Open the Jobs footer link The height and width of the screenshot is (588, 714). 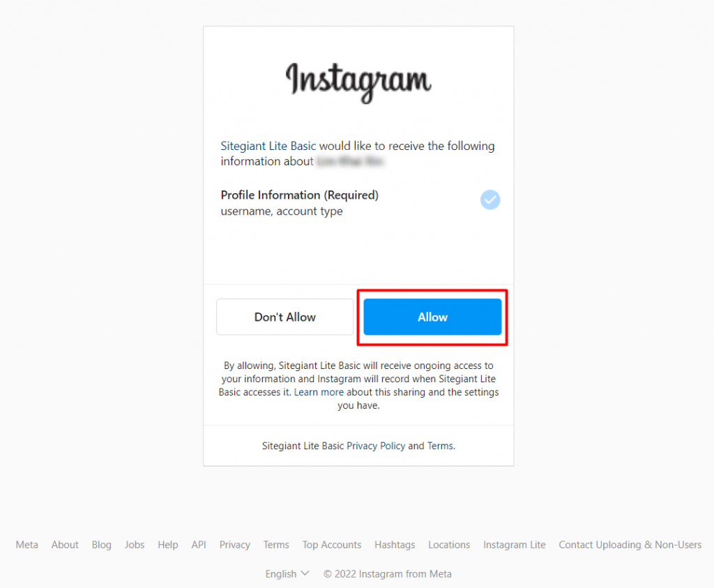pyautogui.click(x=135, y=545)
